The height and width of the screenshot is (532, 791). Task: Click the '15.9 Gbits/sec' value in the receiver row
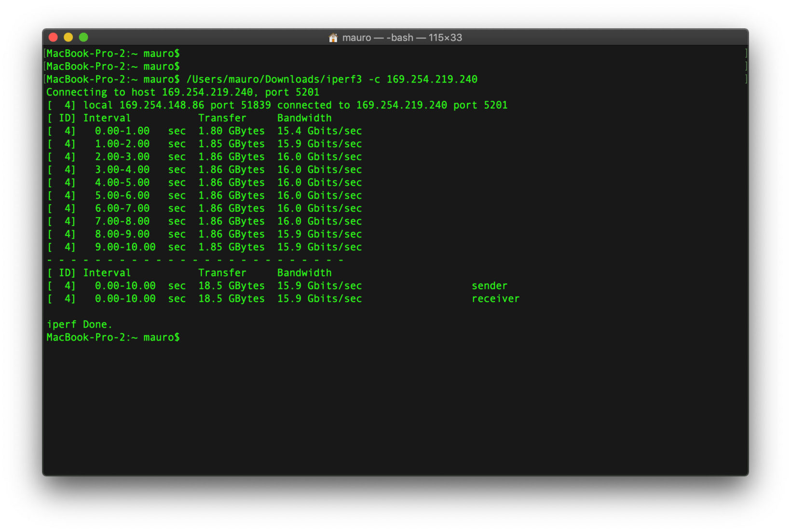(319, 299)
